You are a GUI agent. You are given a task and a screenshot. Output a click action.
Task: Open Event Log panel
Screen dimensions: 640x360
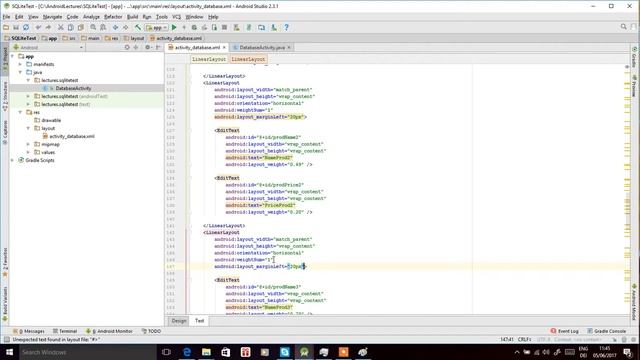pyautogui.click(x=565, y=331)
